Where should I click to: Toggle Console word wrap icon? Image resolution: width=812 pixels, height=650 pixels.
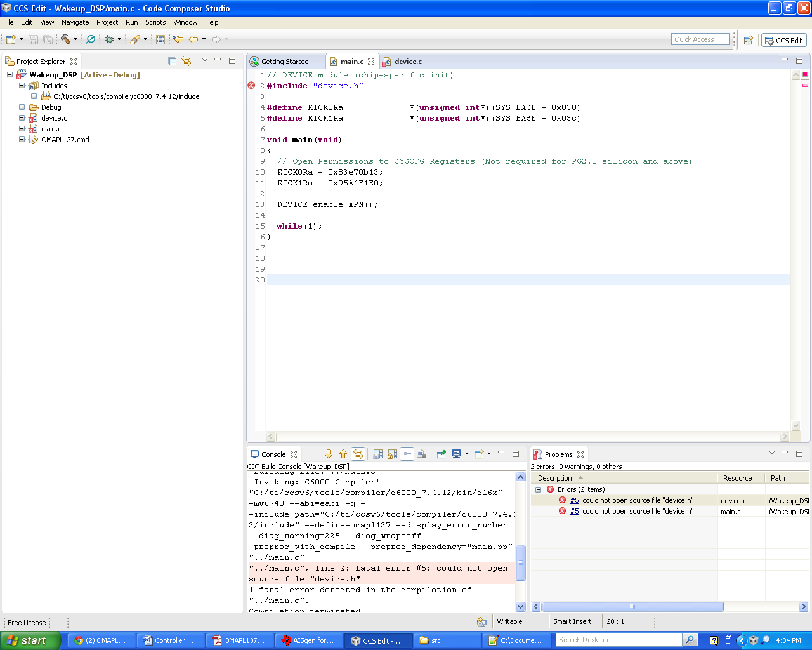[407, 454]
